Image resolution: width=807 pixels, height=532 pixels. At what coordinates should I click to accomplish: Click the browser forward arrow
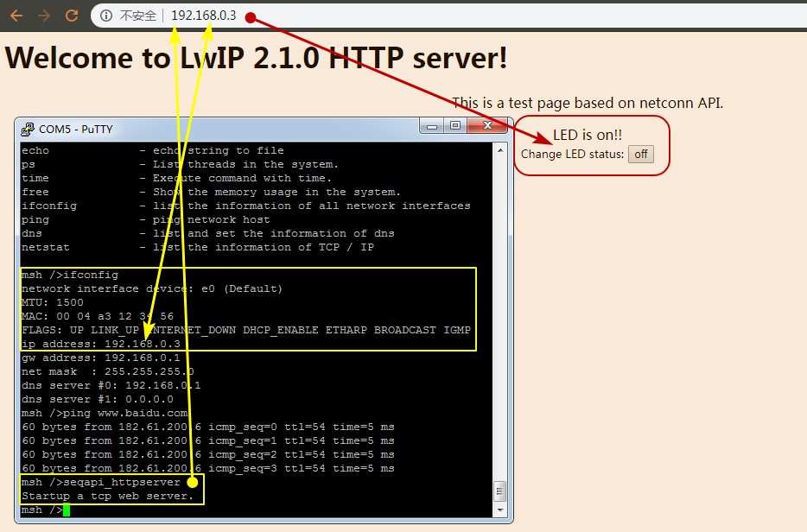[x=43, y=15]
